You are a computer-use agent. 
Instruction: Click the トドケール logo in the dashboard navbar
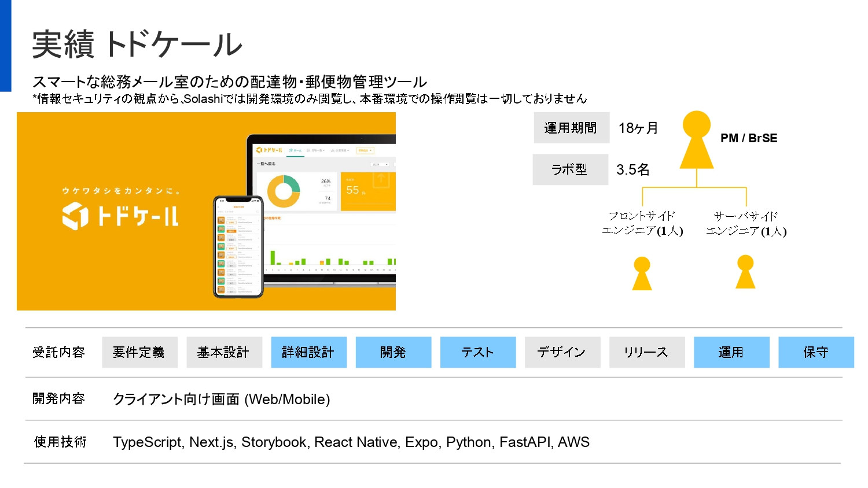tap(269, 150)
